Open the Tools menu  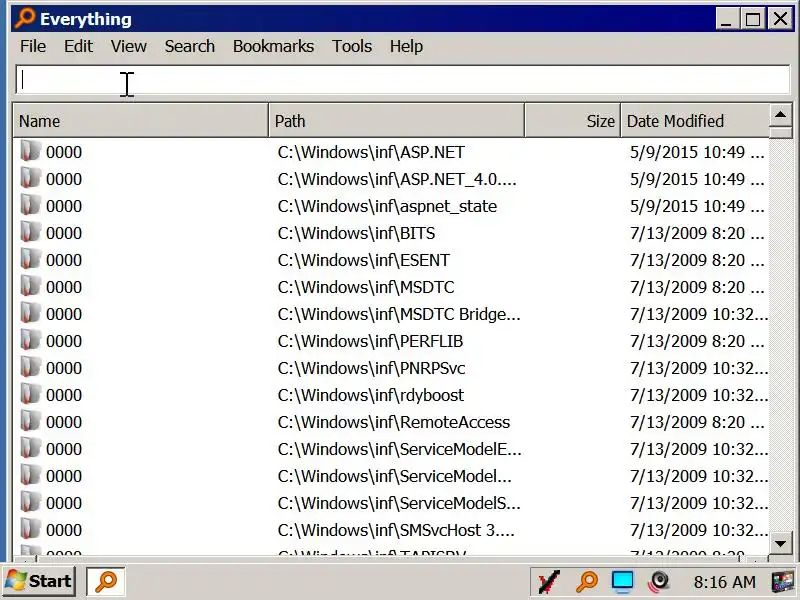click(352, 46)
